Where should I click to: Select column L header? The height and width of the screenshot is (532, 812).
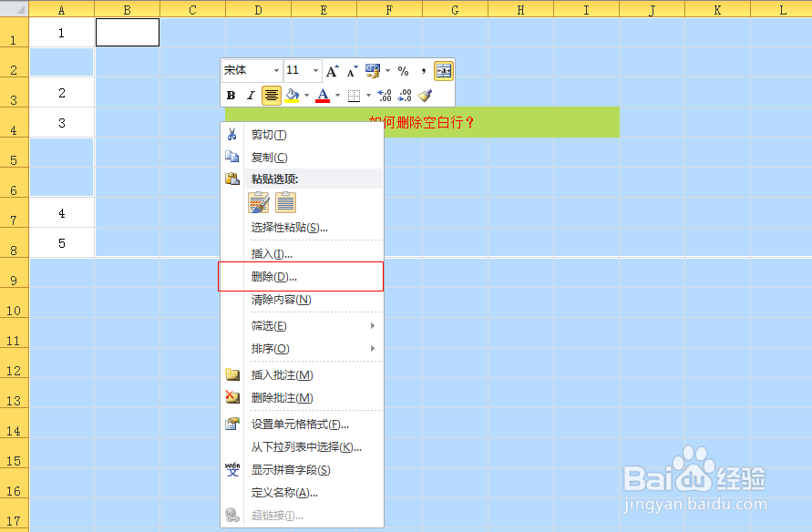(782, 9)
